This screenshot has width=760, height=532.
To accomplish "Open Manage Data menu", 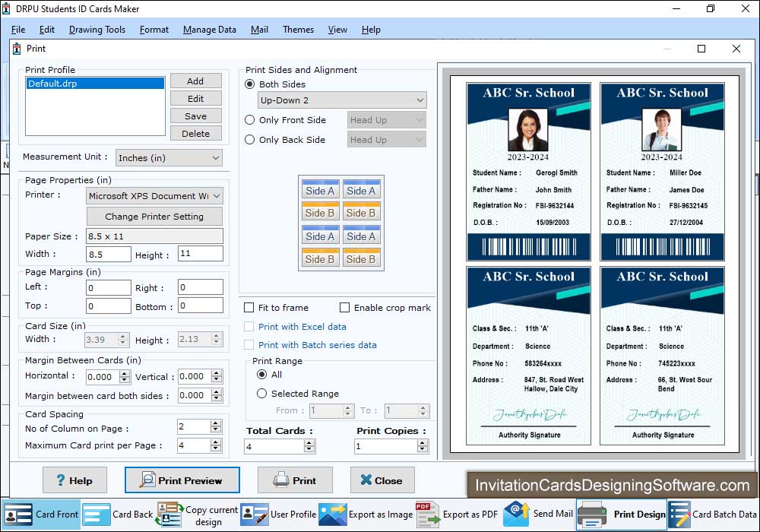I will point(210,30).
